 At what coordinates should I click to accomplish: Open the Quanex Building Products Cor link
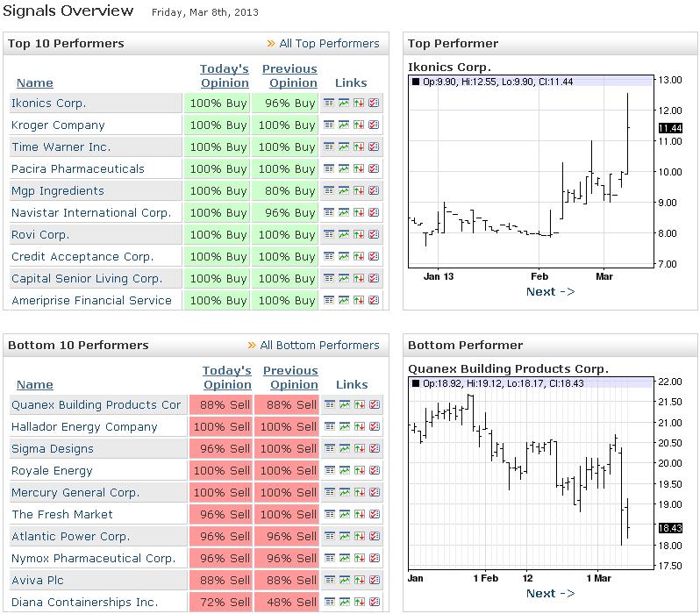click(x=96, y=404)
